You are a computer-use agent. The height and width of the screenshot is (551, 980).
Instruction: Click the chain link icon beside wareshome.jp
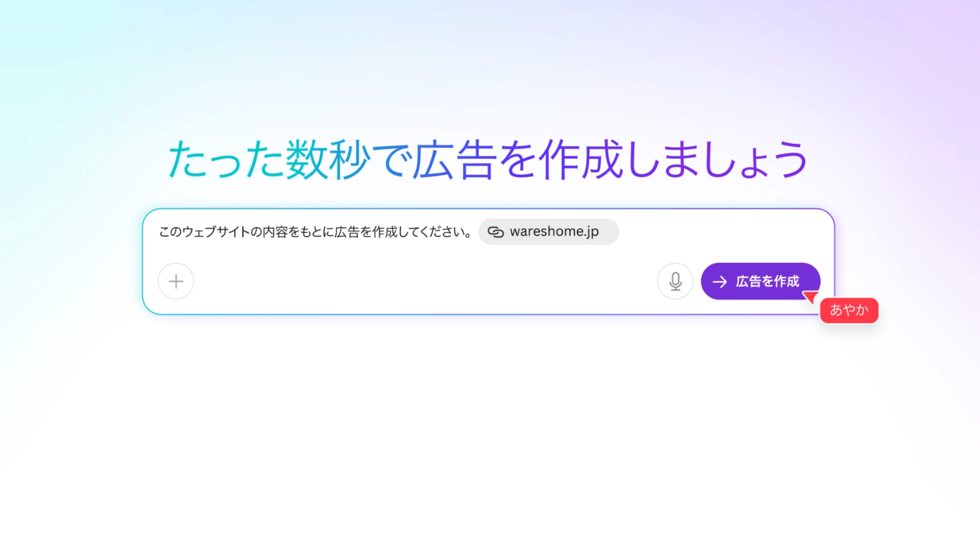pyautogui.click(x=495, y=232)
